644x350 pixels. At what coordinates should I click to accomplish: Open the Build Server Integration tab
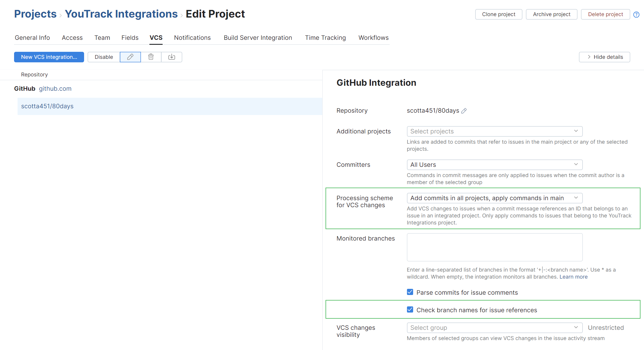[258, 37]
